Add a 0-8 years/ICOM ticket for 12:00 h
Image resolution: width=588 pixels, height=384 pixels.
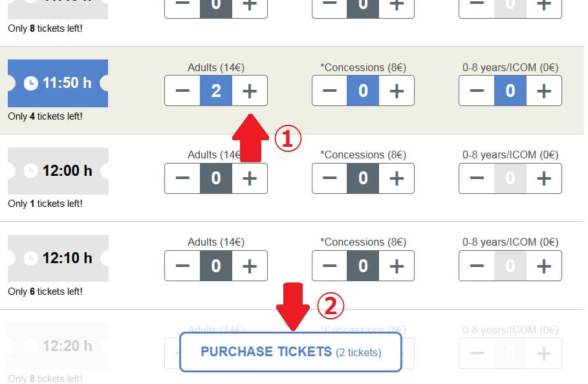(544, 178)
